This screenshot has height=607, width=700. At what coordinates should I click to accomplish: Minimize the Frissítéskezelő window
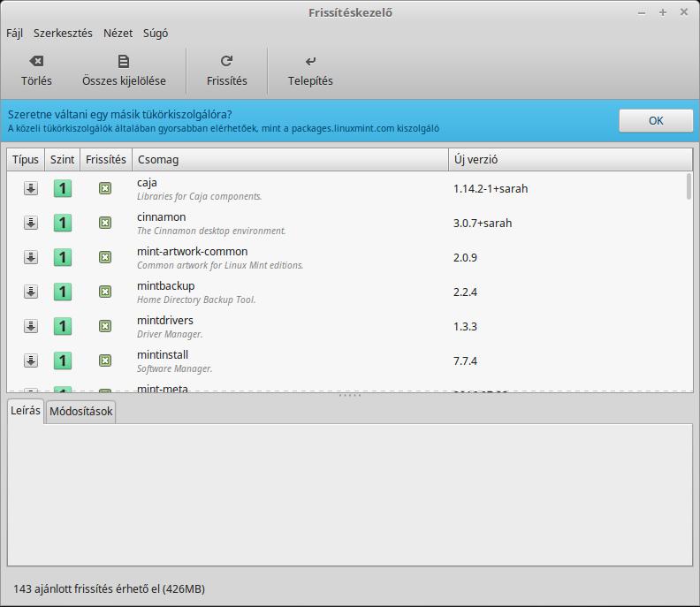tap(642, 12)
